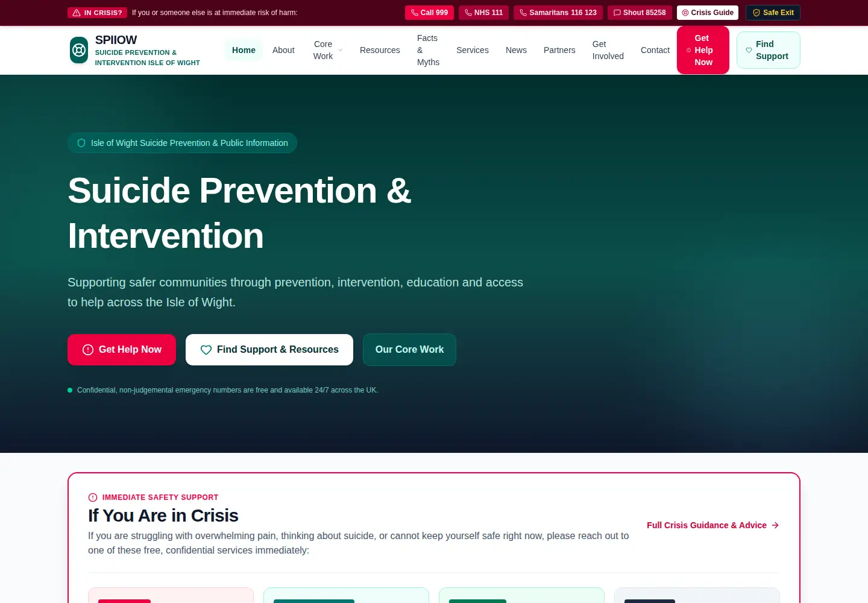Click the lifebuoy icon on Crisis Guide
The width and height of the screenshot is (868, 603).
coord(685,13)
